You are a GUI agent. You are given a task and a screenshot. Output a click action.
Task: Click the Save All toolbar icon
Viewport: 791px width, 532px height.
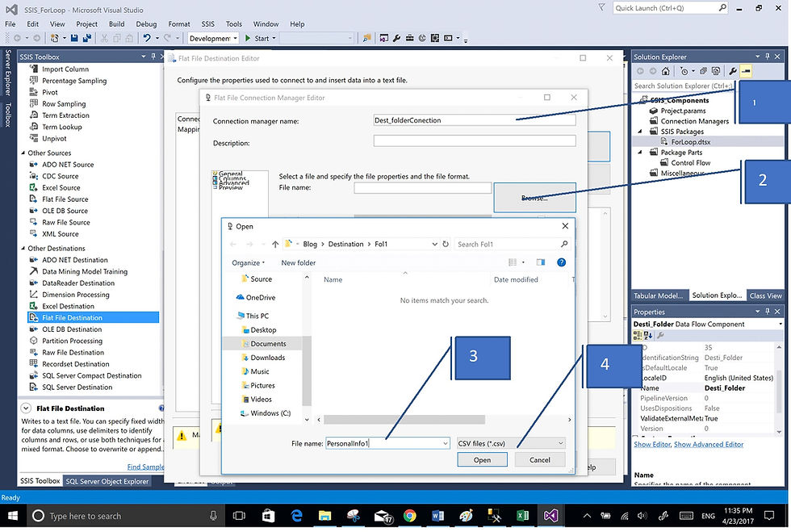click(87, 38)
